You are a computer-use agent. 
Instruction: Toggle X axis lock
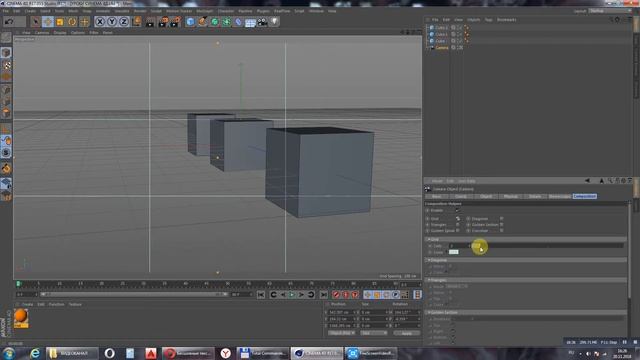[x=100, y=22]
